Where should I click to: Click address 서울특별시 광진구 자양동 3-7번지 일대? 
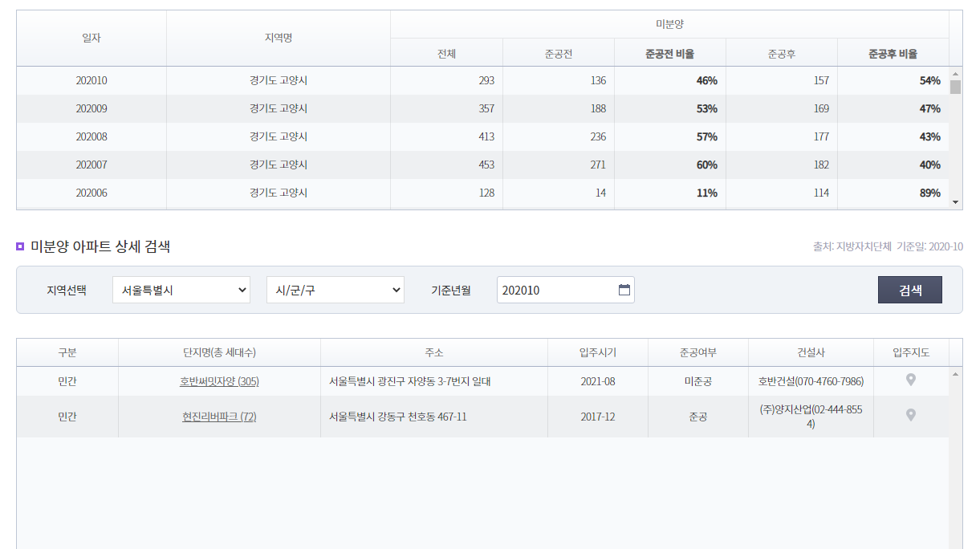[x=410, y=382]
